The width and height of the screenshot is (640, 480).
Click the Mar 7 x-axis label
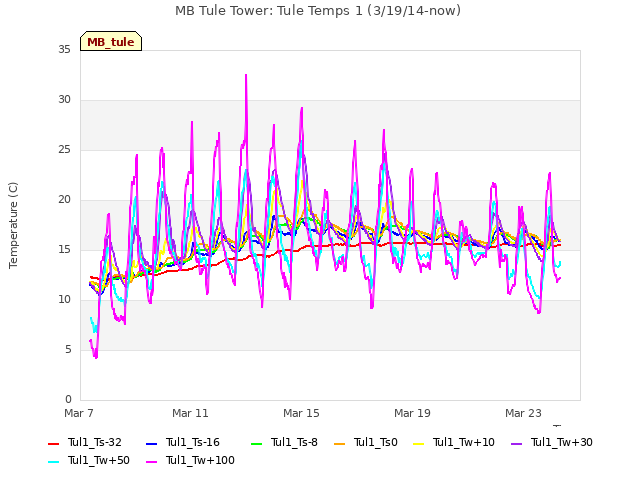click(x=79, y=413)
